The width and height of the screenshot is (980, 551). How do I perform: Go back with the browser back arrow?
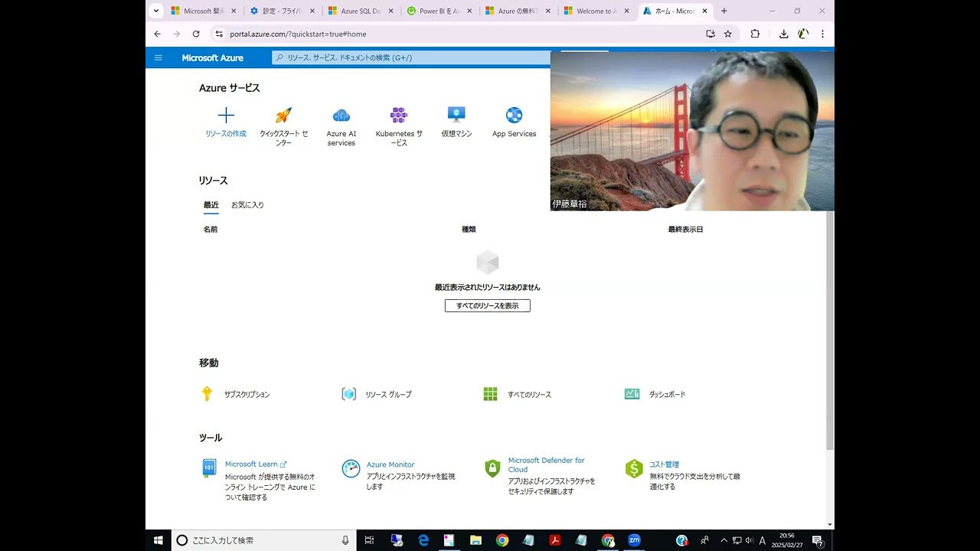click(158, 34)
